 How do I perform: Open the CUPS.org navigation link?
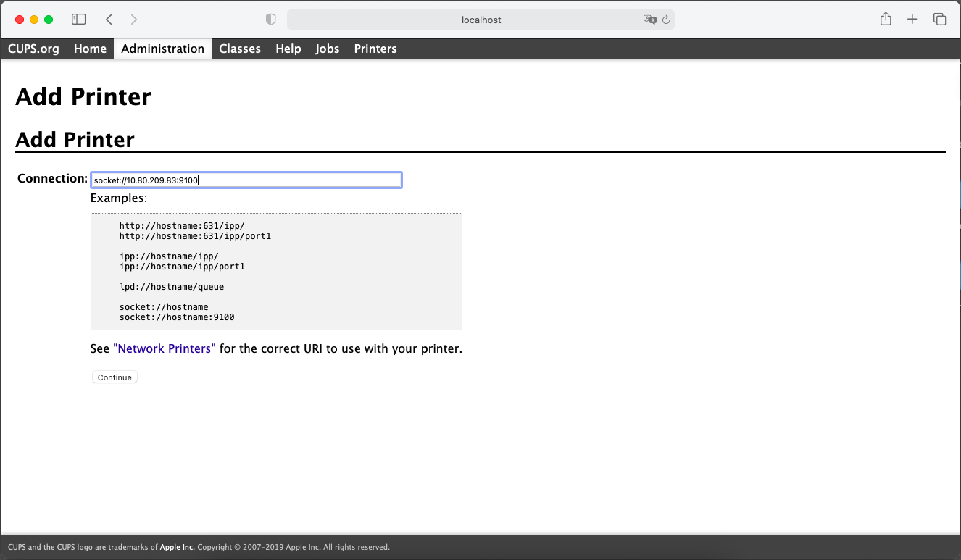click(x=33, y=49)
